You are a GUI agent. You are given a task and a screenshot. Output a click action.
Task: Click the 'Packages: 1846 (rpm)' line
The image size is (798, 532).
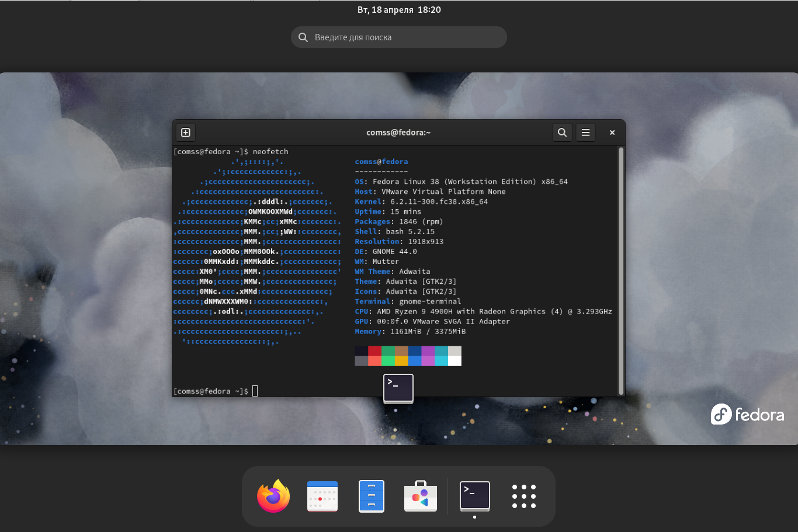[x=399, y=221]
